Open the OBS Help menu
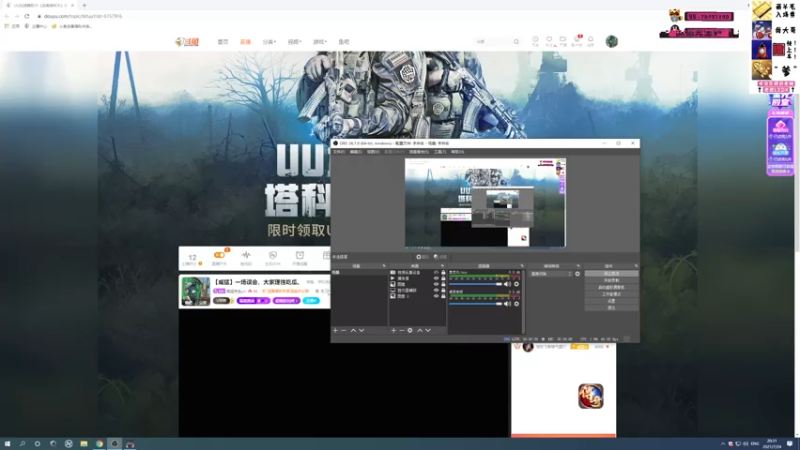Screen dimensions: 800x450 457,152
